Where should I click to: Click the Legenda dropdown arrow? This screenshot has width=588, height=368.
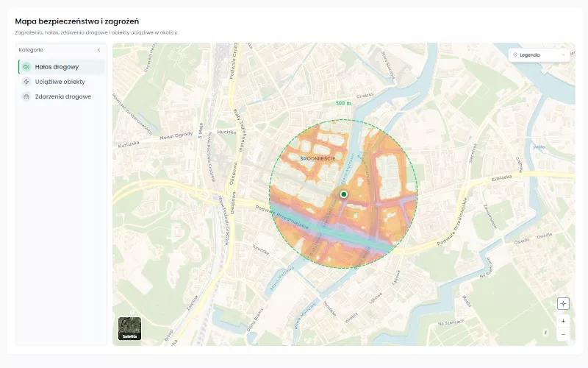(x=563, y=54)
